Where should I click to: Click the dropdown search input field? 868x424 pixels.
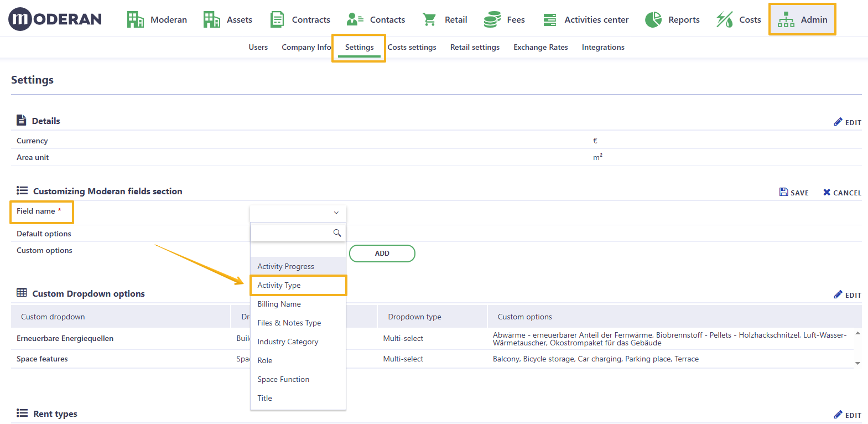coord(298,233)
